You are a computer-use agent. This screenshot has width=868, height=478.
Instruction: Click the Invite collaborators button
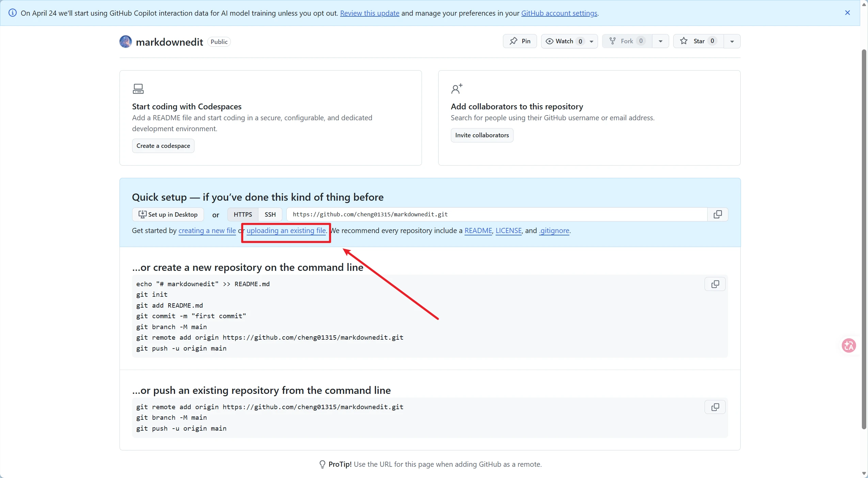[482, 135]
